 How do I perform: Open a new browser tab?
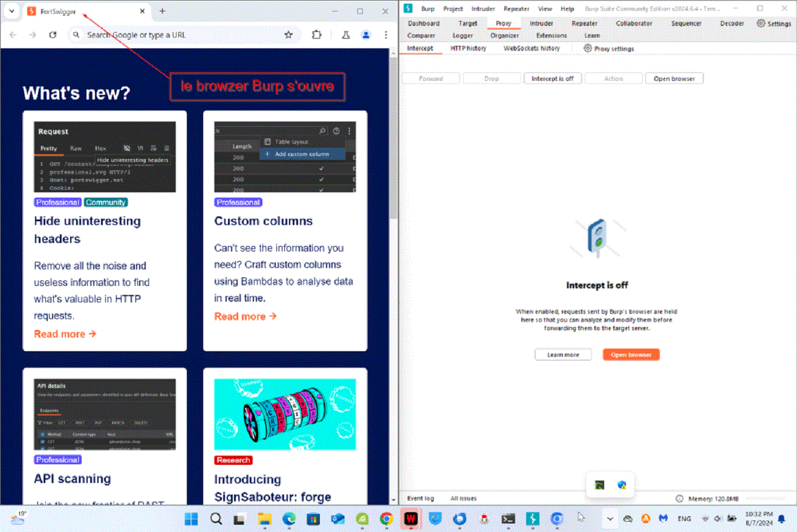point(162,11)
